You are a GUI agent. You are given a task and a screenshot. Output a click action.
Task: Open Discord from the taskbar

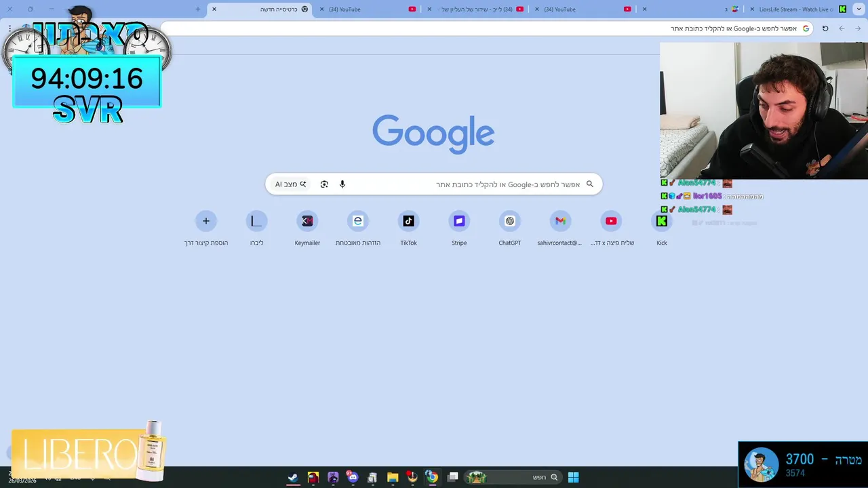353,477
